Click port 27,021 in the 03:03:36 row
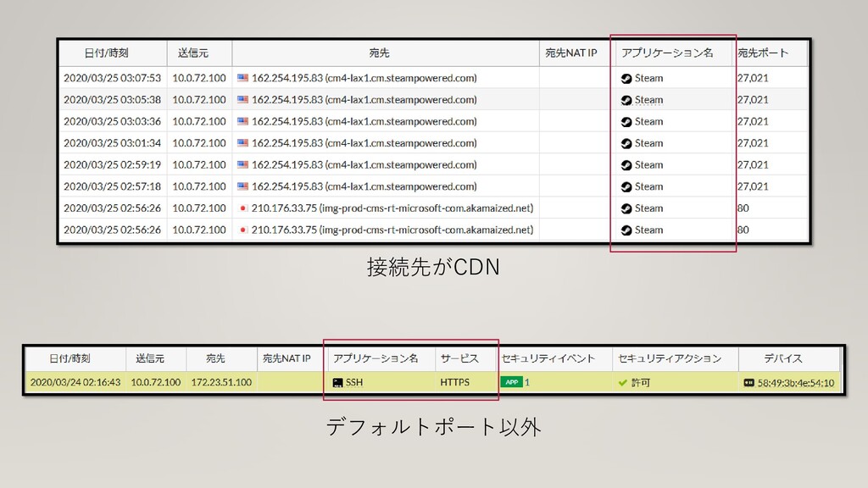 [753, 121]
